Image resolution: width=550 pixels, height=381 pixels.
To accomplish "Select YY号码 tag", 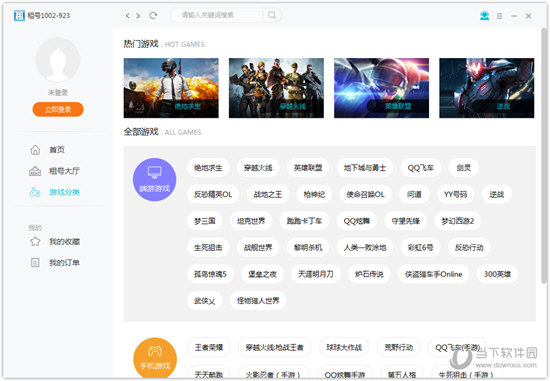I will tap(455, 194).
